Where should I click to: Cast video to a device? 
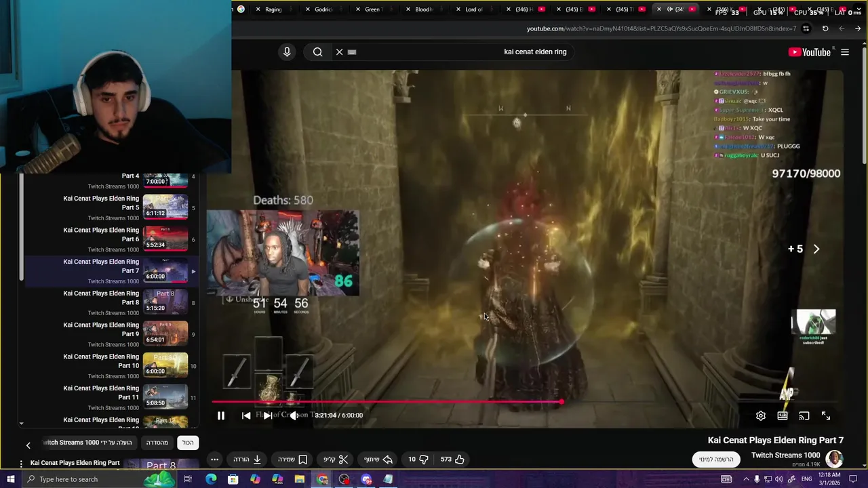click(x=804, y=415)
